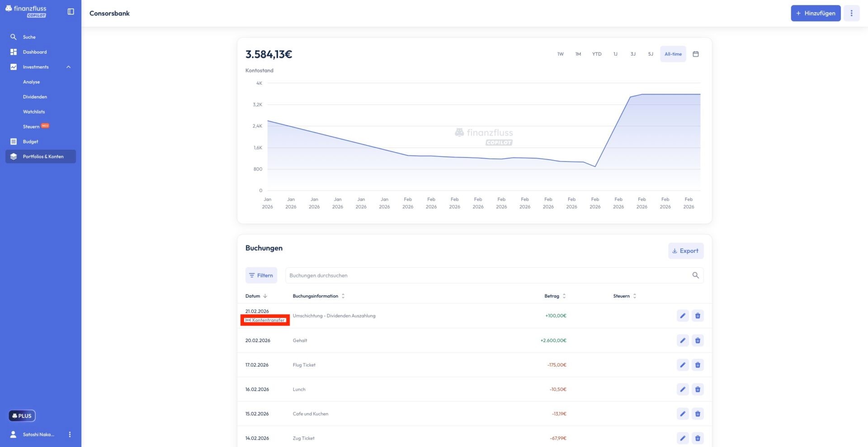Sort bookings by Betrag column
Viewport: 868px width, 447px height.
(x=555, y=296)
